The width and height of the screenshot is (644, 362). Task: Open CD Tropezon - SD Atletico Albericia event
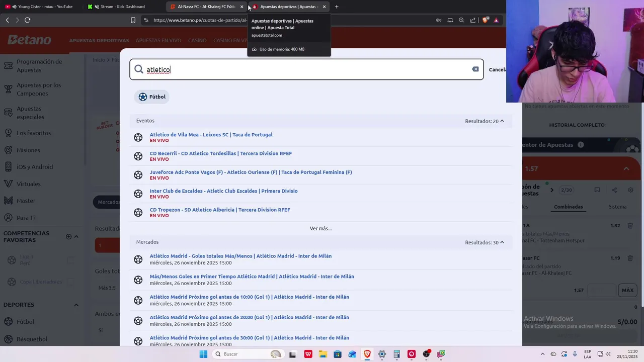[220, 210]
